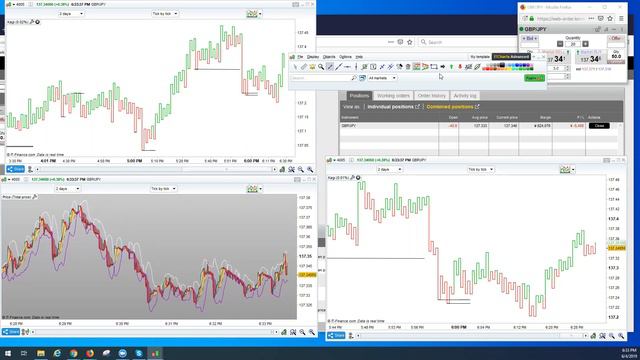This screenshot has height=360, width=640.
Task: Click wrench settings icon beside Kagi label bottom-right chart
Action: (x=352, y=178)
